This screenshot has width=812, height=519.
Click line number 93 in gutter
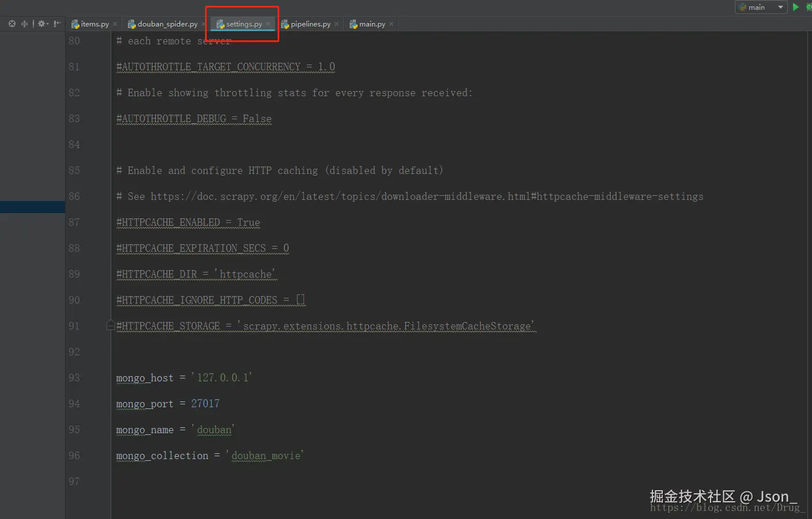[x=74, y=378]
